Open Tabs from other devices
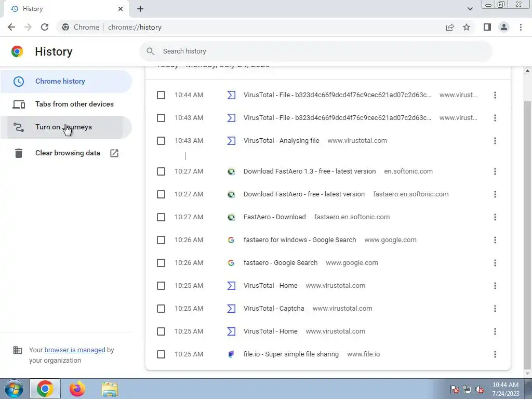Viewport: 532px width, 399px height. point(66,104)
